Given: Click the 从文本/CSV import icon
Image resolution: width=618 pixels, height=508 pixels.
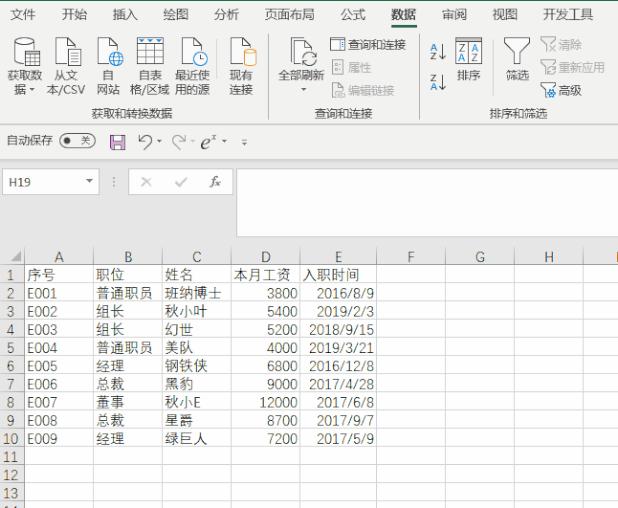Looking at the screenshot, I should coord(66,66).
